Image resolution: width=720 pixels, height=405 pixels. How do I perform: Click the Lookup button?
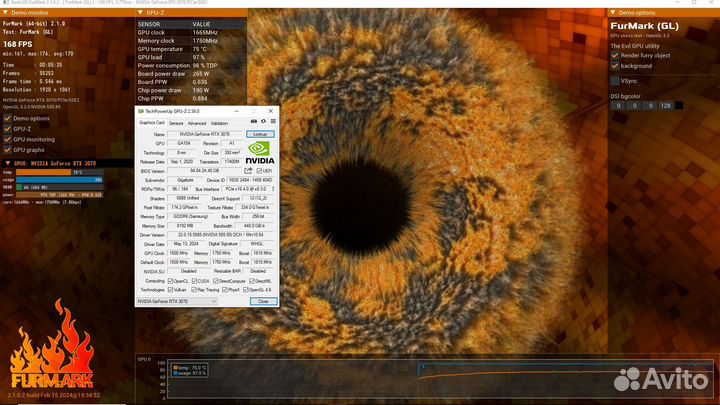click(x=260, y=134)
